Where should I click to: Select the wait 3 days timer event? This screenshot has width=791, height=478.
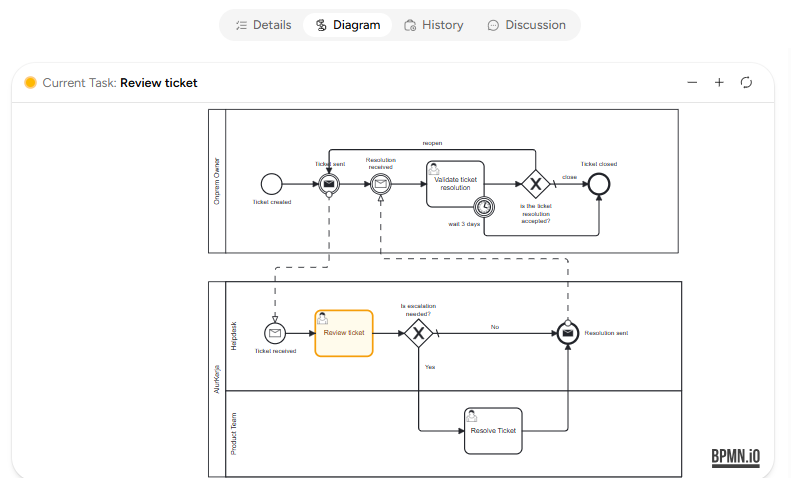(x=484, y=207)
